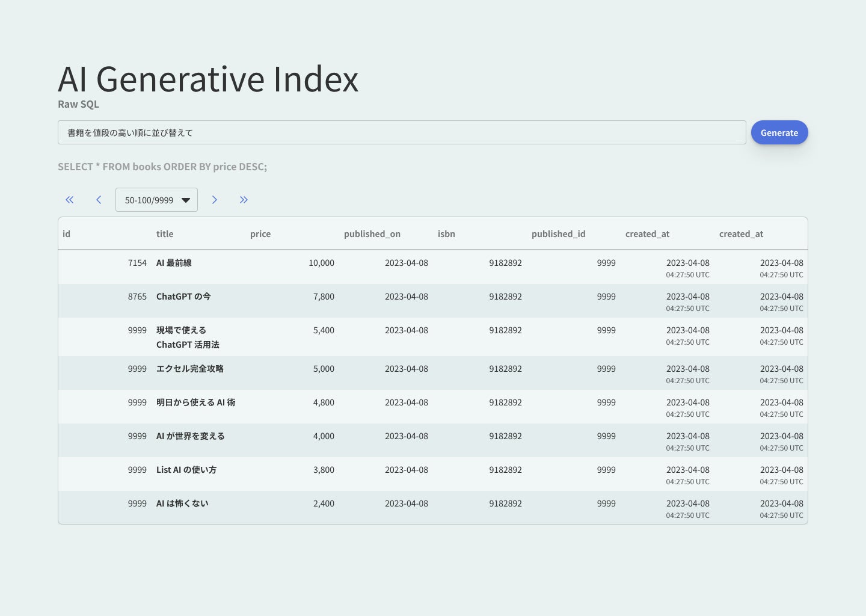The width and height of the screenshot is (866, 616).
Task: Click the title column header
Action: (x=165, y=234)
